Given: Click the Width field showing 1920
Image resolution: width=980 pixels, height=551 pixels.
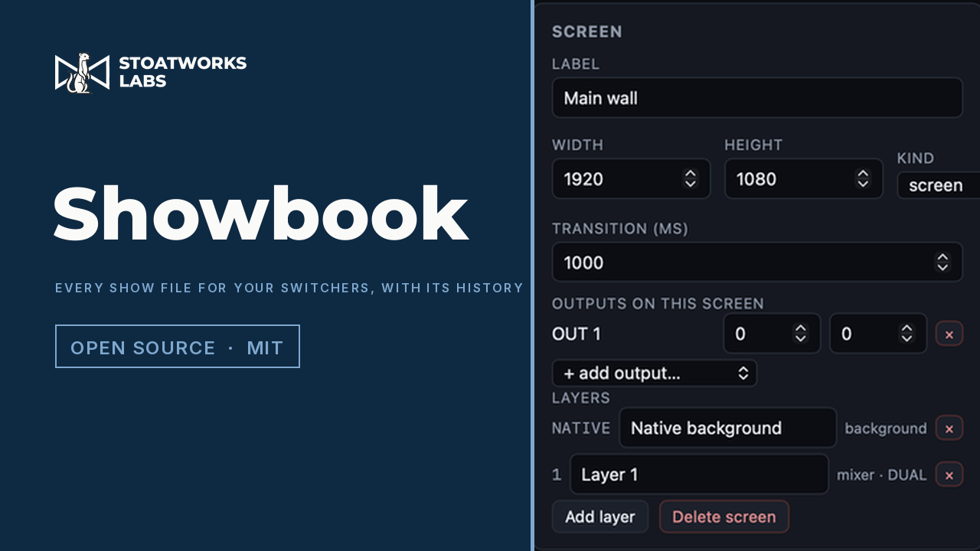Looking at the screenshot, I should point(631,179).
